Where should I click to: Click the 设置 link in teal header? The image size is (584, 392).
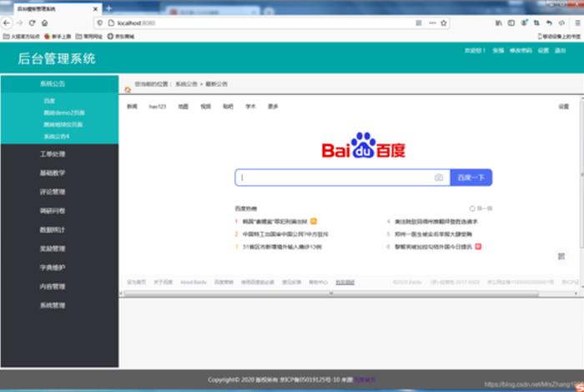(543, 50)
